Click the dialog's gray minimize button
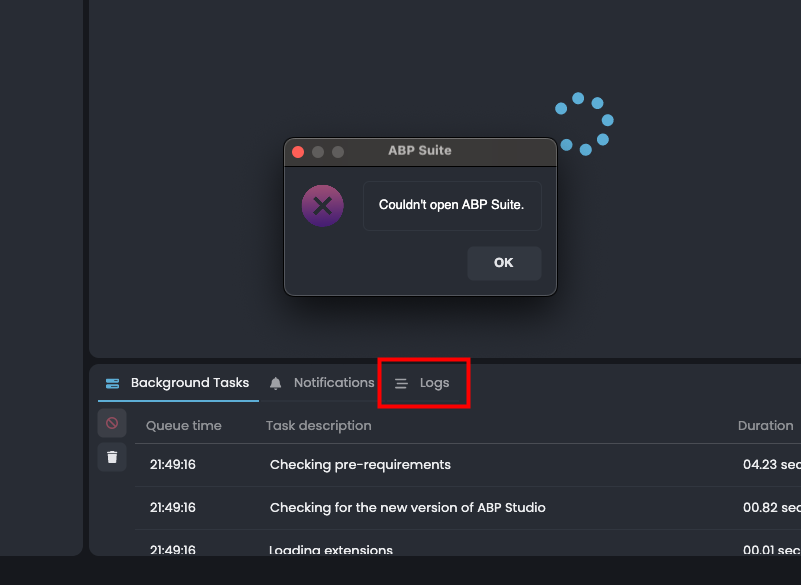This screenshot has width=801, height=585. 318,152
